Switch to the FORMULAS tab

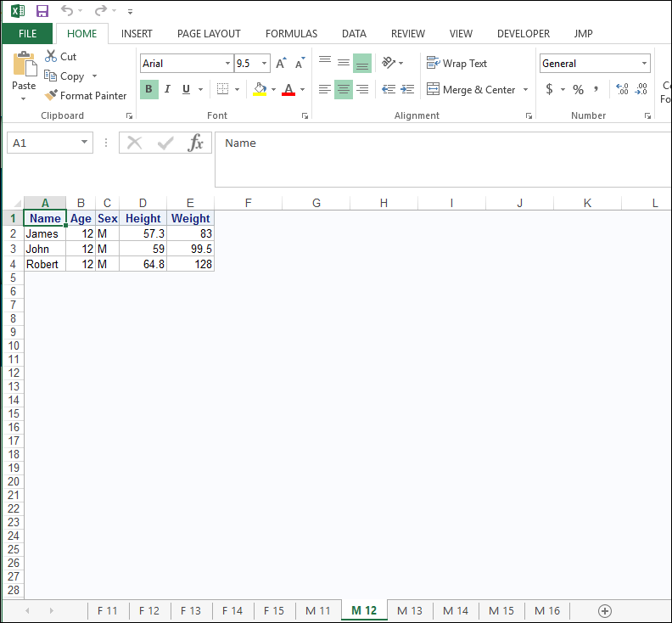pos(291,33)
